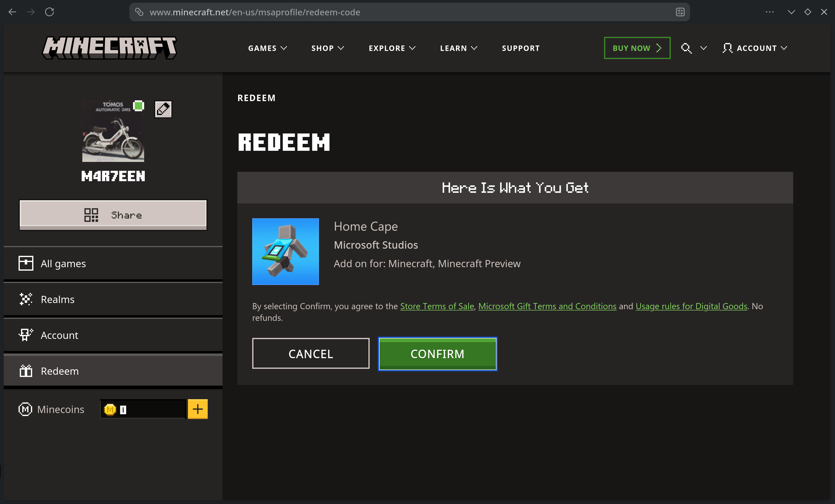The width and height of the screenshot is (835, 504).
Task: Click the Minecoins balance field
Action: coord(143,410)
